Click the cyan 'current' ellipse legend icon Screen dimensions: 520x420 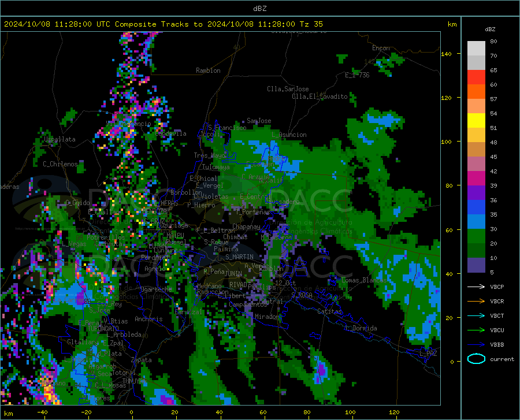coord(476,359)
